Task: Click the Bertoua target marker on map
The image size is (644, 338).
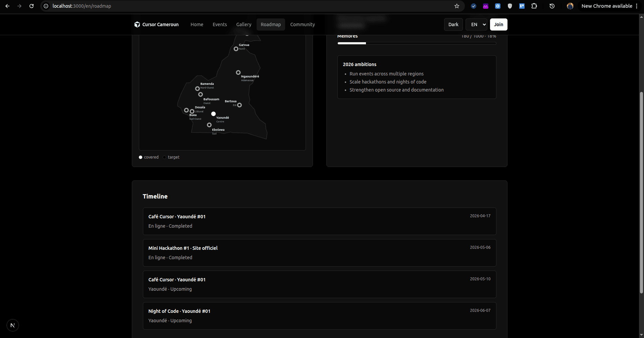Action: click(x=239, y=105)
